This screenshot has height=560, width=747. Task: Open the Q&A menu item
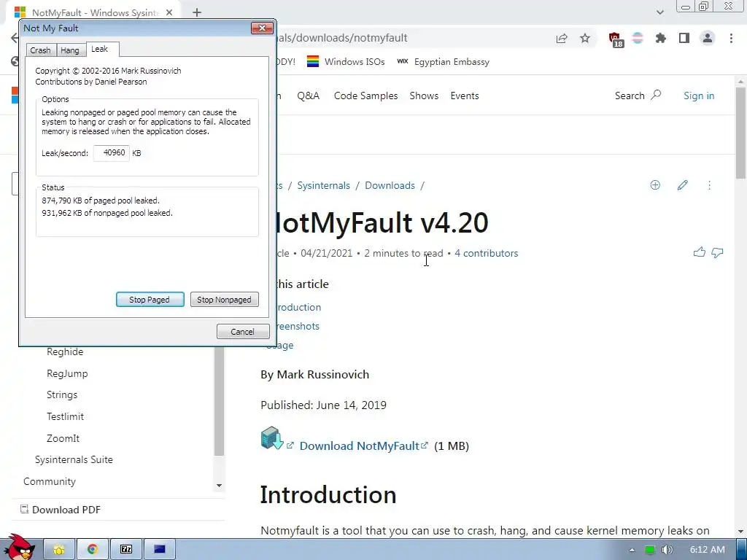[x=309, y=96]
